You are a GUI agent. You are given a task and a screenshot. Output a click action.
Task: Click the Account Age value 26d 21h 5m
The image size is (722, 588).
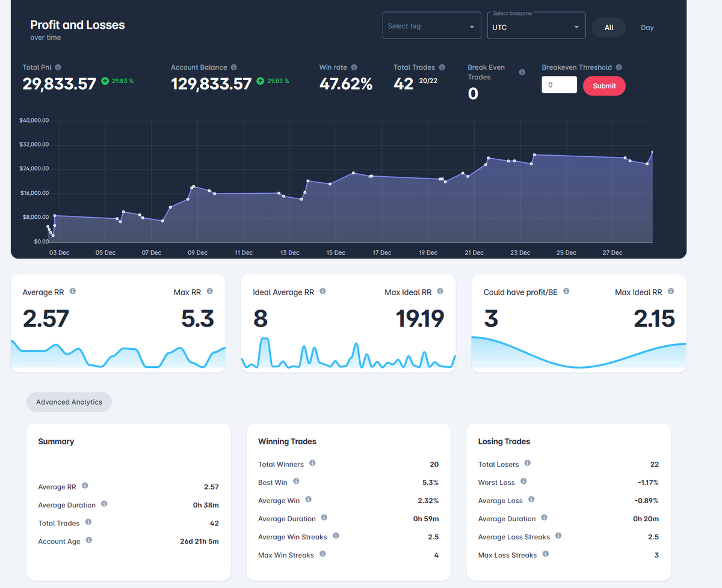[x=199, y=541]
